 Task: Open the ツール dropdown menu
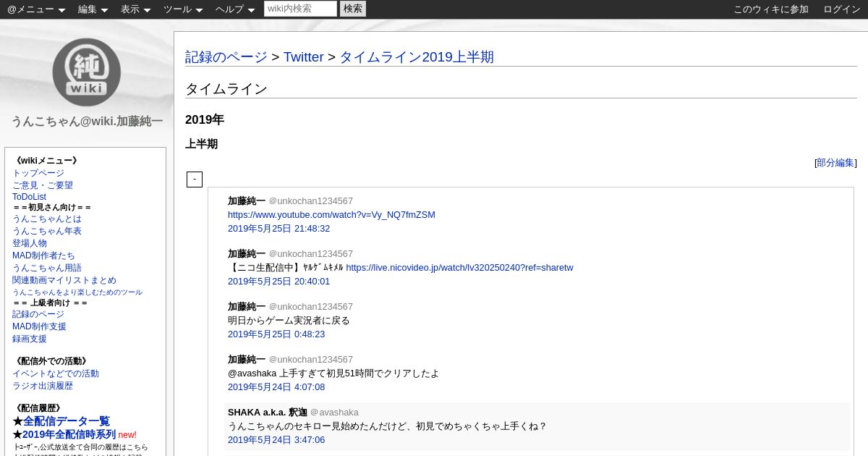[x=183, y=9]
